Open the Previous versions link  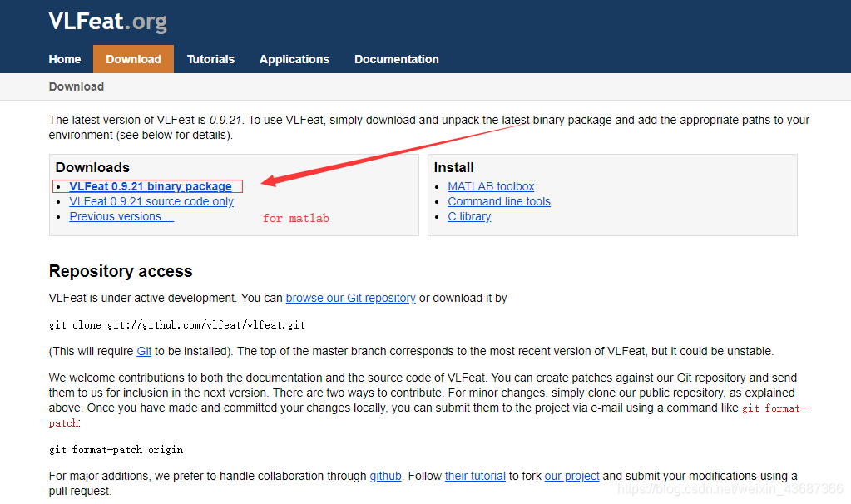[x=121, y=216]
